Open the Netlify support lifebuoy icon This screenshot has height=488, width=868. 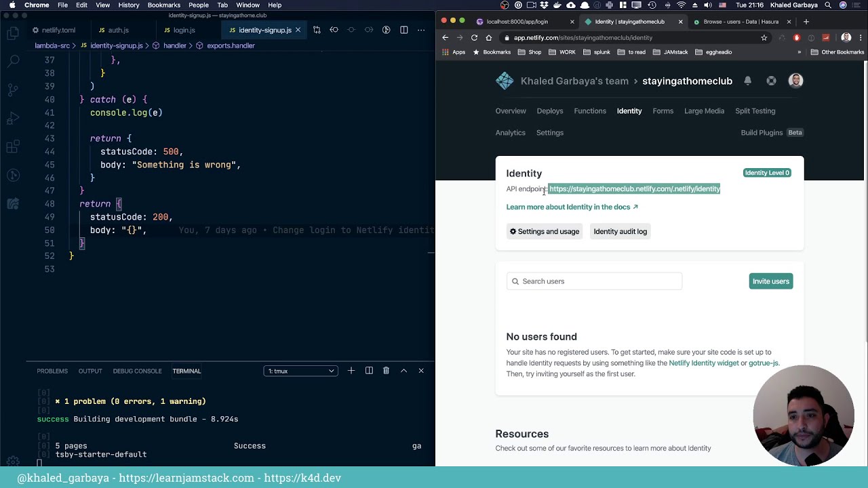point(772,81)
